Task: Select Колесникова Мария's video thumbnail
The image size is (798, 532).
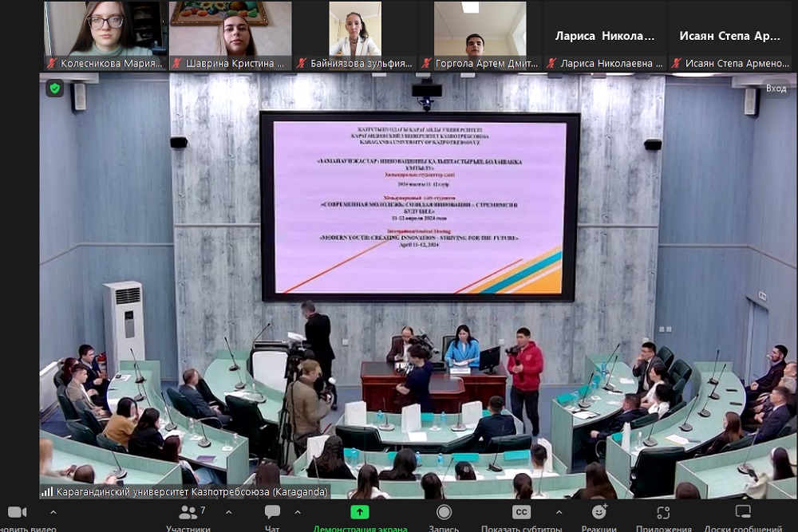Action: [x=105, y=30]
